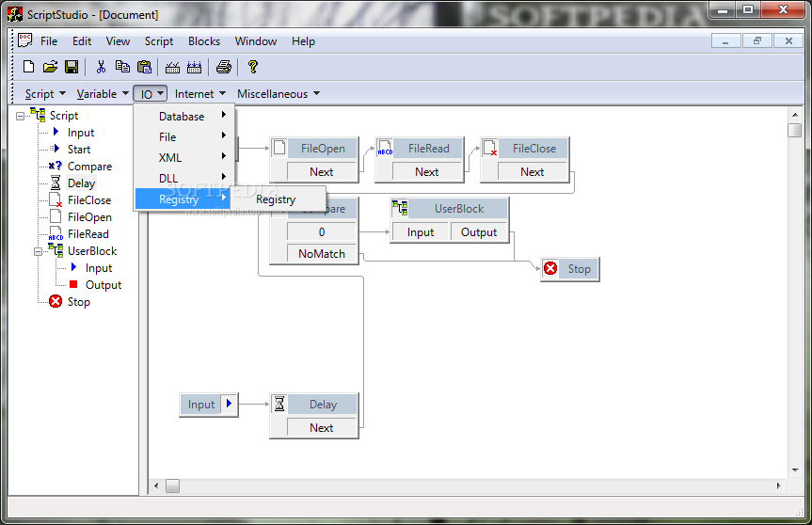Select Input under UserBlock in tree
The width and height of the screenshot is (812, 525).
point(99,268)
